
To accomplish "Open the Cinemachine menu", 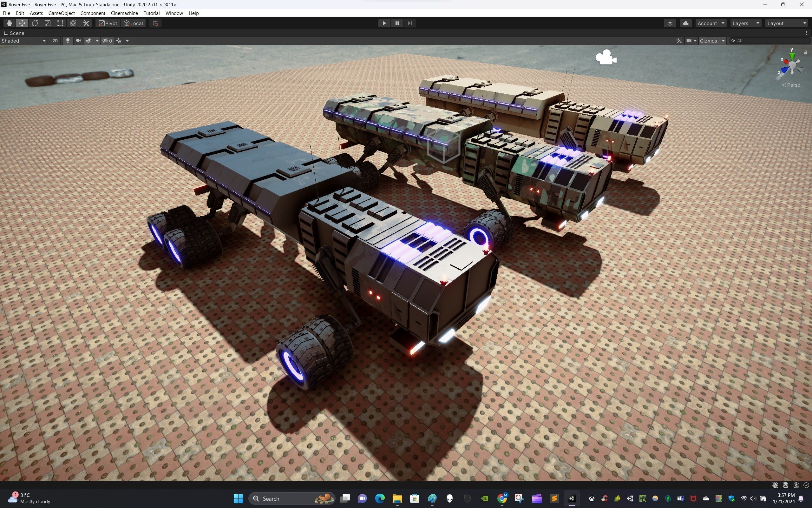I will 124,13.
